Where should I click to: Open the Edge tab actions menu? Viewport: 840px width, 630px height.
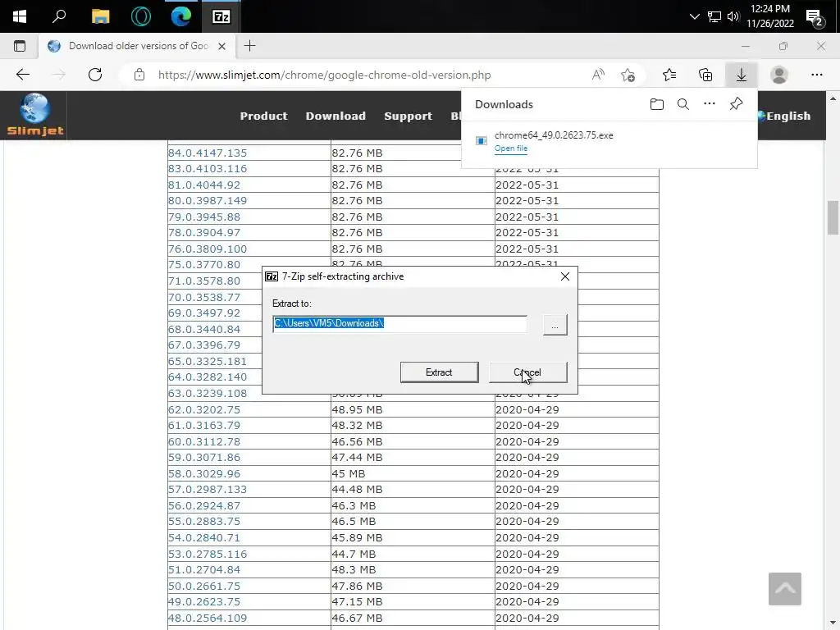tap(20, 46)
